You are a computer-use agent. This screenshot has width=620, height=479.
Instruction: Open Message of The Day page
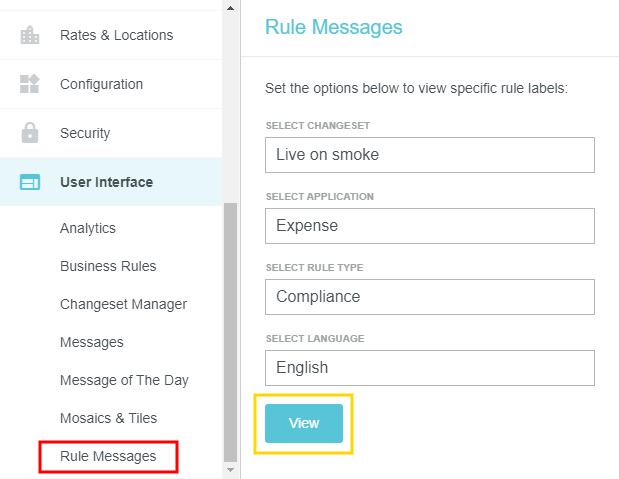click(124, 380)
